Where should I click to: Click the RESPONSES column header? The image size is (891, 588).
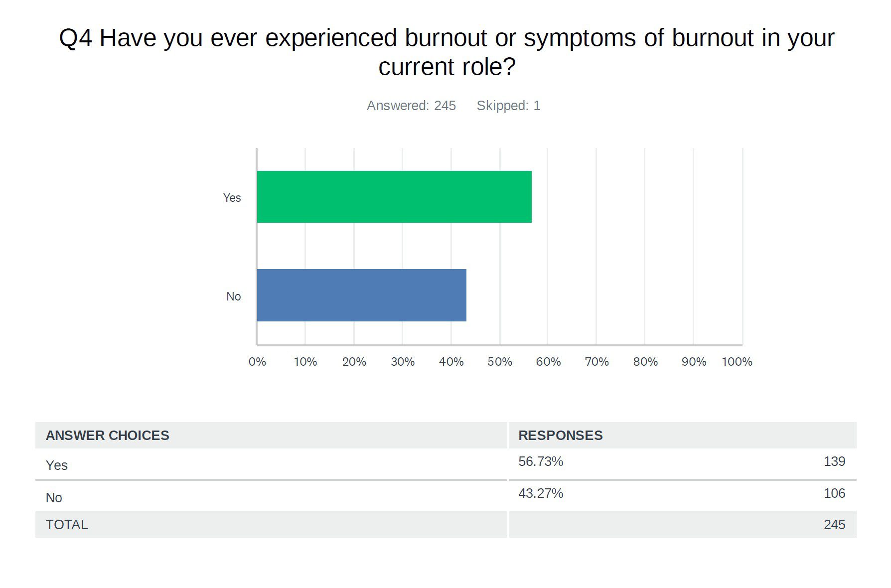pyautogui.click(x=560, y=436)
